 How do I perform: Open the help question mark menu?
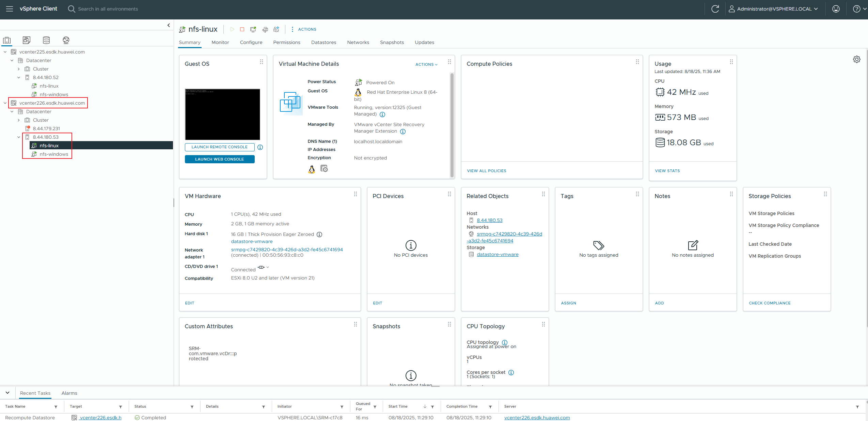click(859, 9)
